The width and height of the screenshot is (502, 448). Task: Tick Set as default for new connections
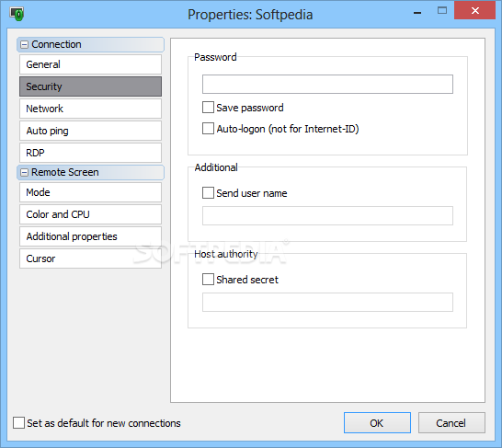(18, 422)
